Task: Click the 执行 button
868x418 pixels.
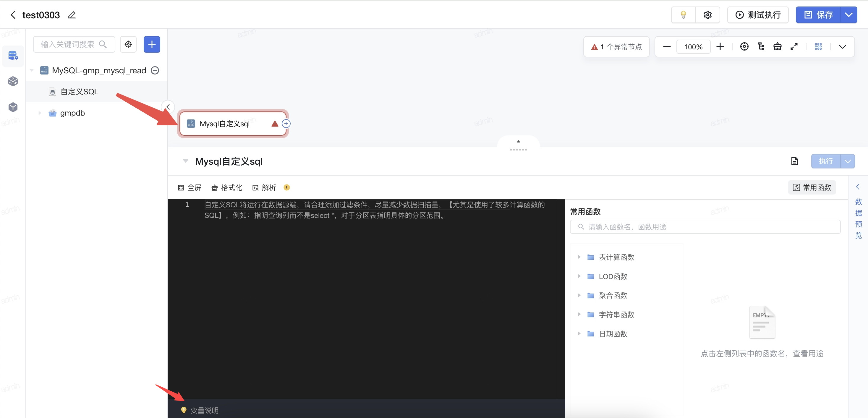Action: (825, 161)
